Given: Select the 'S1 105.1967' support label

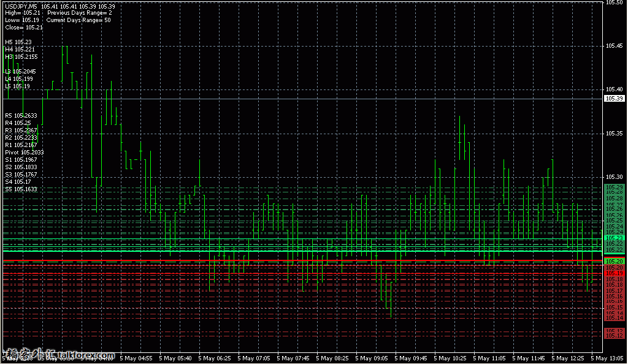Looking at the screenshot, I should pyautogui.click(x=21, y=159).
